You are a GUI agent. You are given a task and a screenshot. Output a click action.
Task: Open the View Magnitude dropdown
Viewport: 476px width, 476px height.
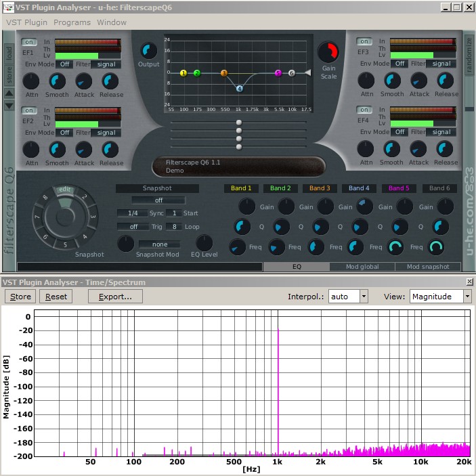(x=441, y=297)
